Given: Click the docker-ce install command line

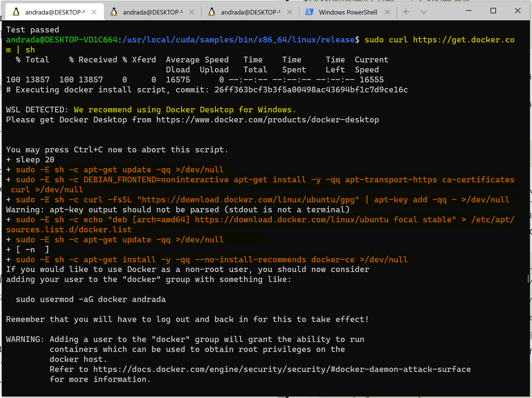Looking at the screenshot, I should (x=207, y=260).
